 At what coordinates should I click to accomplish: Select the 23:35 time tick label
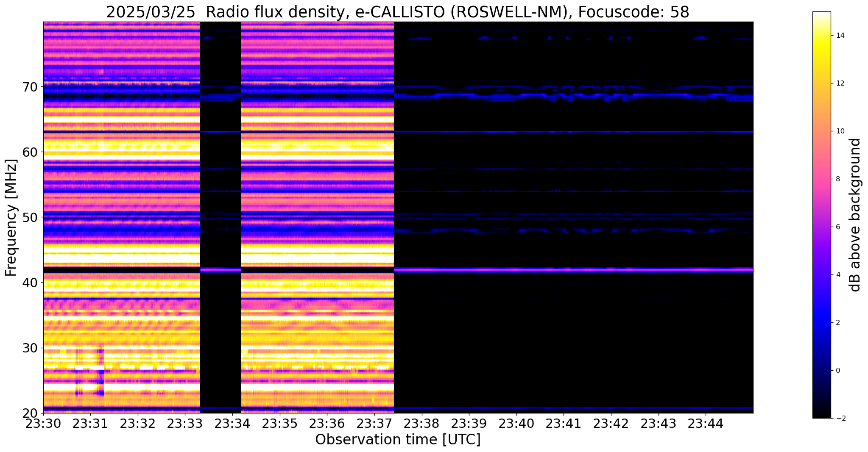coord(280,423)
